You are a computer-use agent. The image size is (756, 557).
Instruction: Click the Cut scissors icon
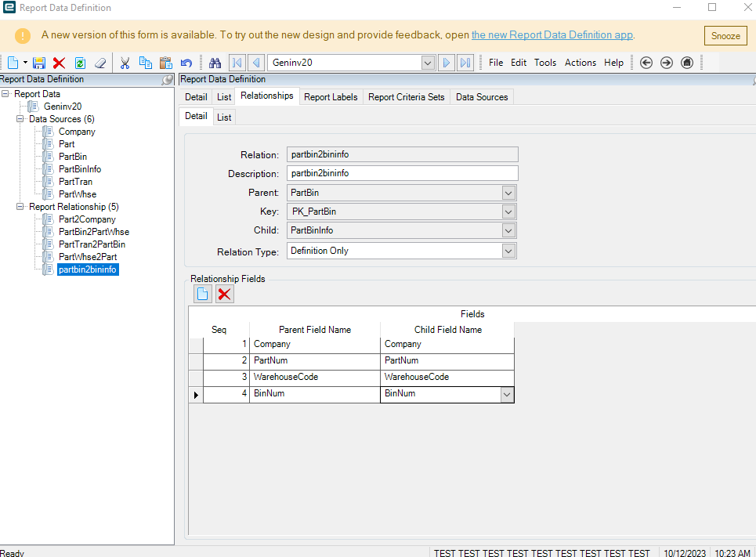125,63
